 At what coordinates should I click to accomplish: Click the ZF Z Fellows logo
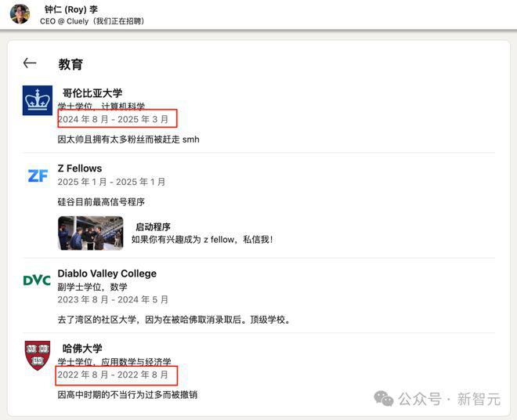tap(38, 176)
